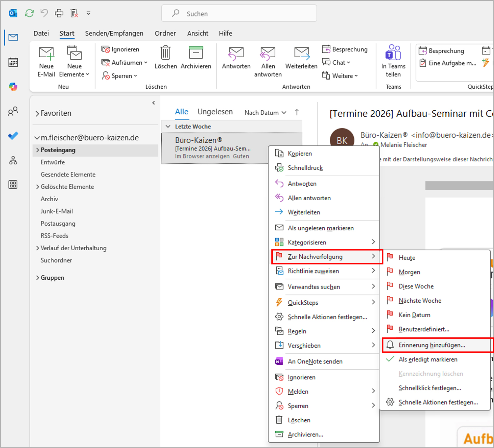Click inside the Suchen search field

239,14
